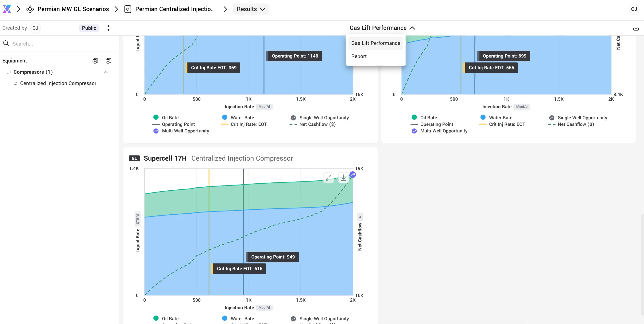
Task: Toggle Water Rate legend in first chart
Action: point(238,117)
